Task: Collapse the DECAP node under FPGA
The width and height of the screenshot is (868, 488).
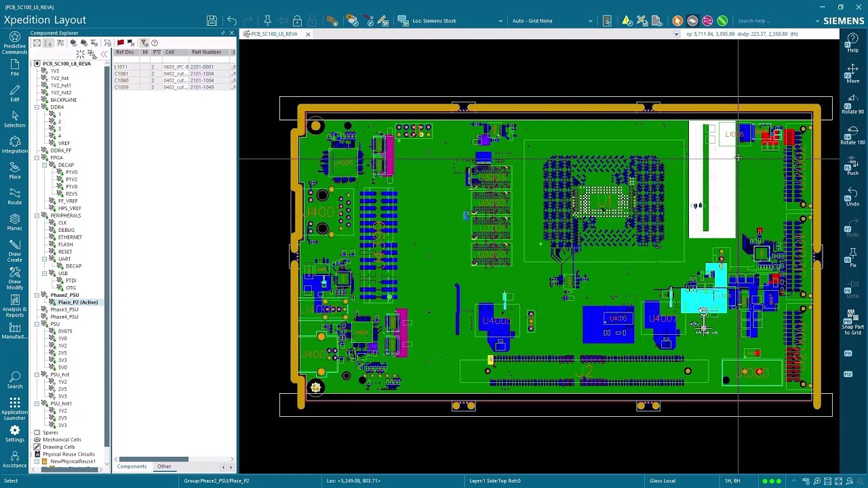Action: point(45,165)
